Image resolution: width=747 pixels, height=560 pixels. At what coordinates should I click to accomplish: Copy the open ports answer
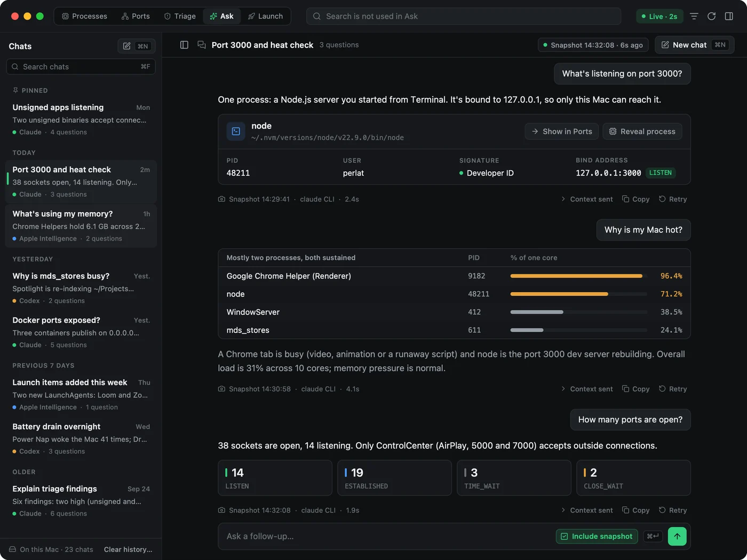click(635, 510)
